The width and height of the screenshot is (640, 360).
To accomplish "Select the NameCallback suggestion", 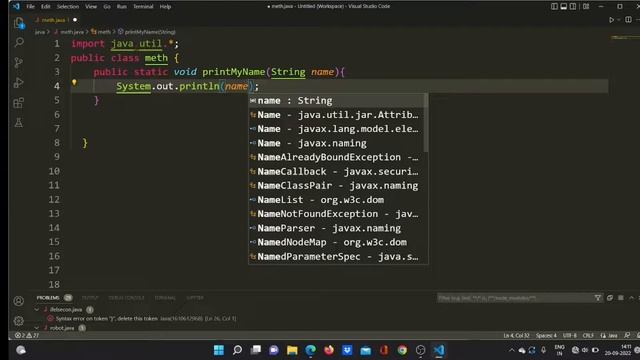I will pyautogui.click(x=336, y=171).
